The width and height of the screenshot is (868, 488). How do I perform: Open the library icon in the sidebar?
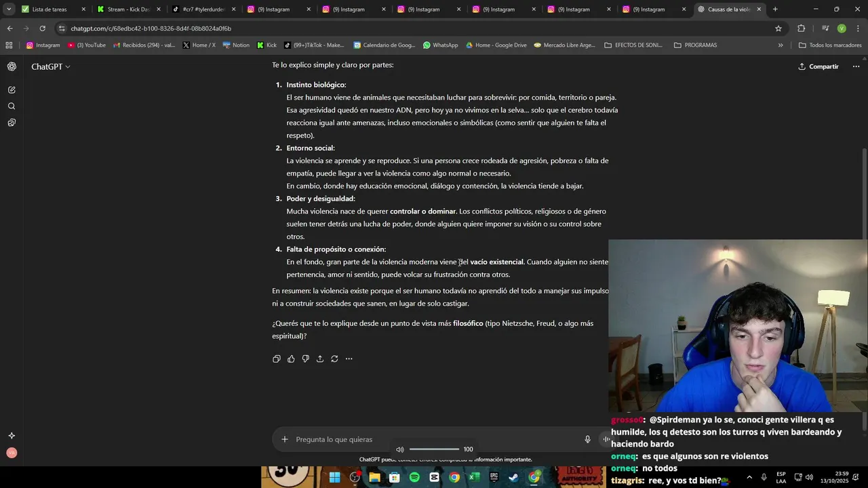[12, 123]
